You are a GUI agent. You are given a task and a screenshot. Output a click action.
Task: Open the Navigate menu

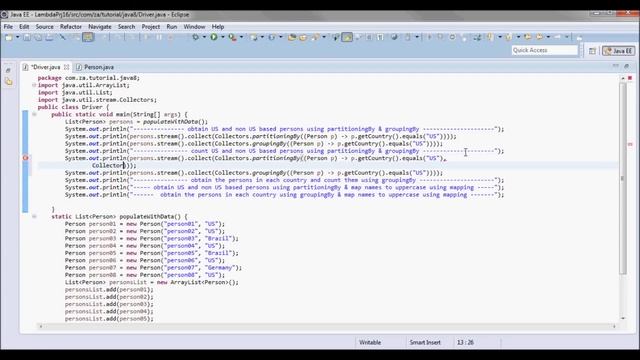tap(100, 27)
